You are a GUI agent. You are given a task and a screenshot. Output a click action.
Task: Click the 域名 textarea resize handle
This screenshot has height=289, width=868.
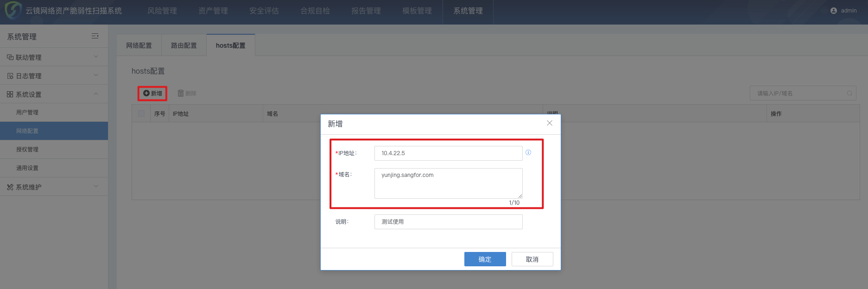tap(520, 196)
